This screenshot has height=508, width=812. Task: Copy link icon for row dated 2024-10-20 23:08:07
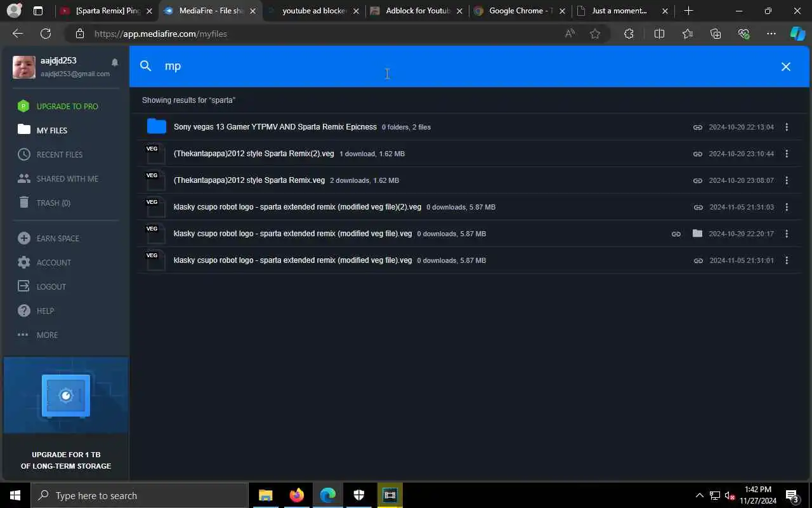coord(697,180)
